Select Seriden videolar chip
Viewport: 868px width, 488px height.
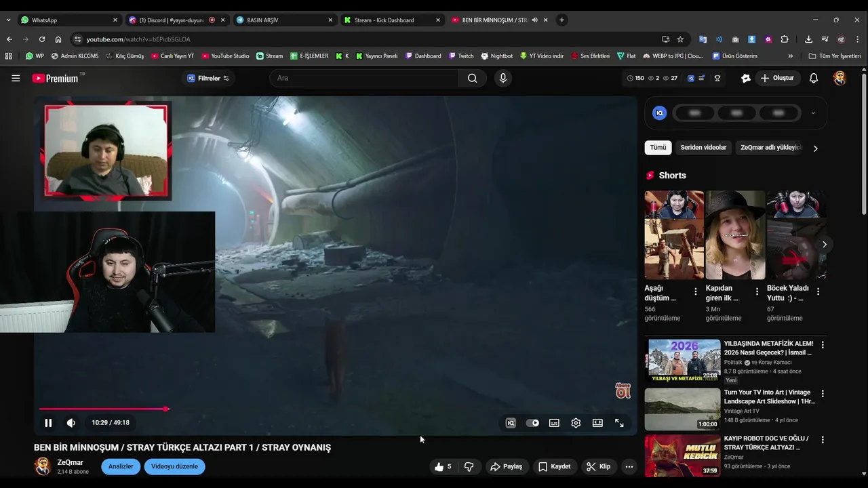(703, 147)
